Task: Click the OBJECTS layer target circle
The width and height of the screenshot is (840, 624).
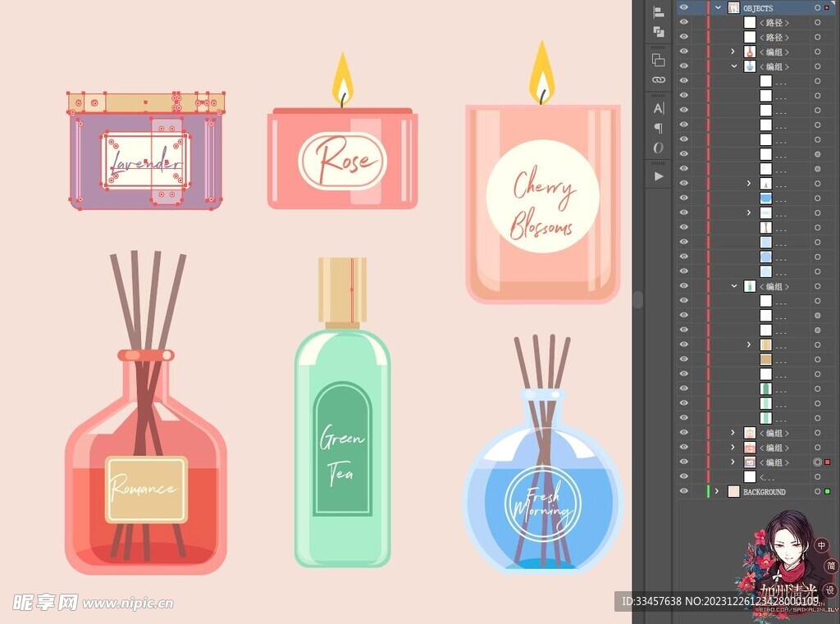Action: [x=818, y=8]
